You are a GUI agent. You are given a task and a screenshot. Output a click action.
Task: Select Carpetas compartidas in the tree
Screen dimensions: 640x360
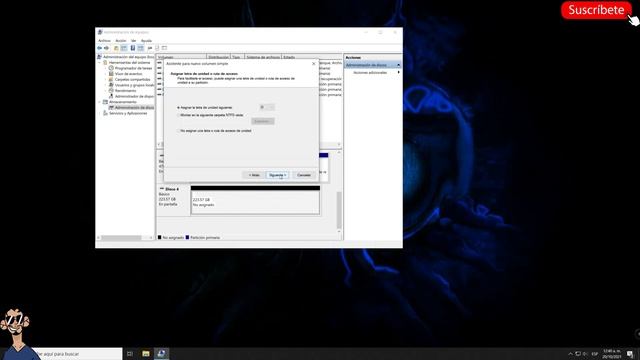click(132, 80)
